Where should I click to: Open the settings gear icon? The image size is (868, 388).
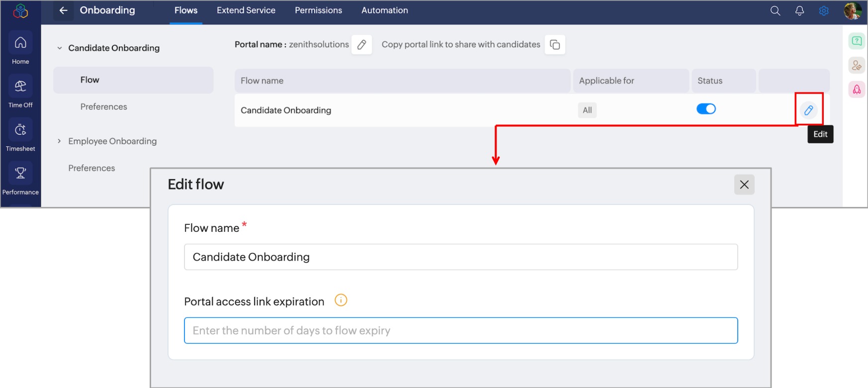pos(824,11)
